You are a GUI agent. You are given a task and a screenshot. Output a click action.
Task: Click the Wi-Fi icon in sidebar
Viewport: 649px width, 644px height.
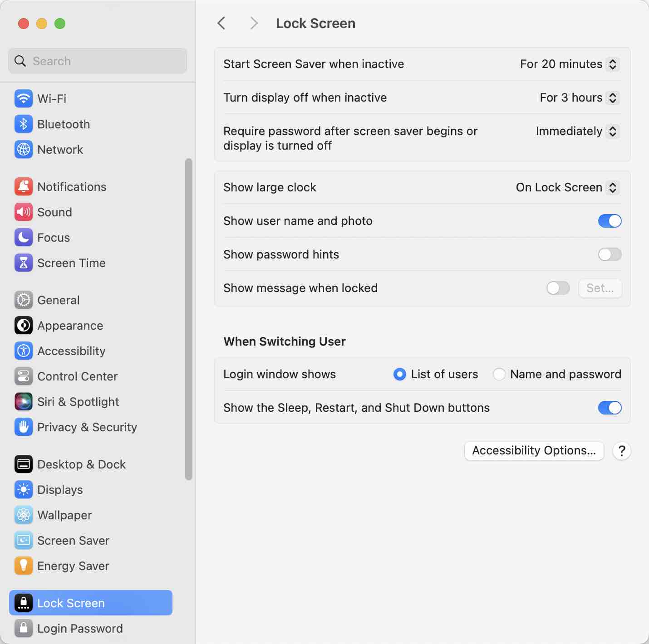pos(23,98)
